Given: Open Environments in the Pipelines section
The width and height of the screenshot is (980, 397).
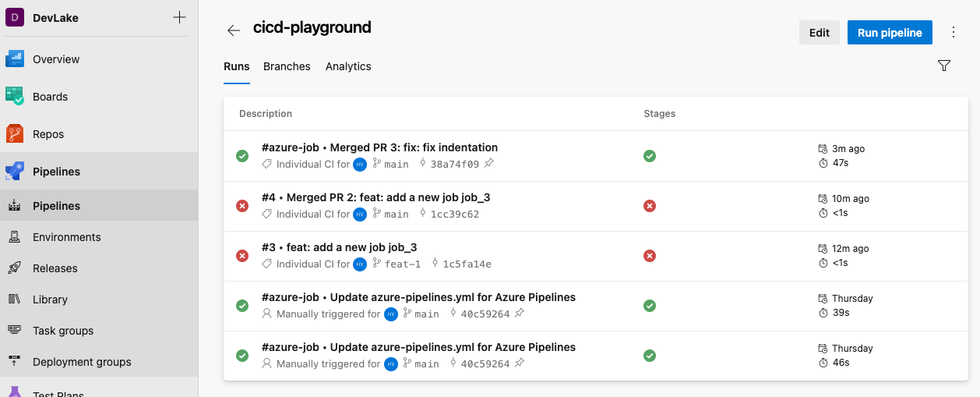Looking at the screenshot, I should pyautogui.click(x=66, y=237).
